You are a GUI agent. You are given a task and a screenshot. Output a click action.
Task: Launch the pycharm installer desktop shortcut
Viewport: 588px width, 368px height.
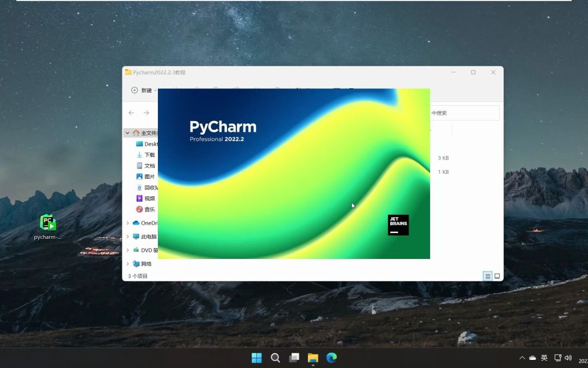coord(47,224)
